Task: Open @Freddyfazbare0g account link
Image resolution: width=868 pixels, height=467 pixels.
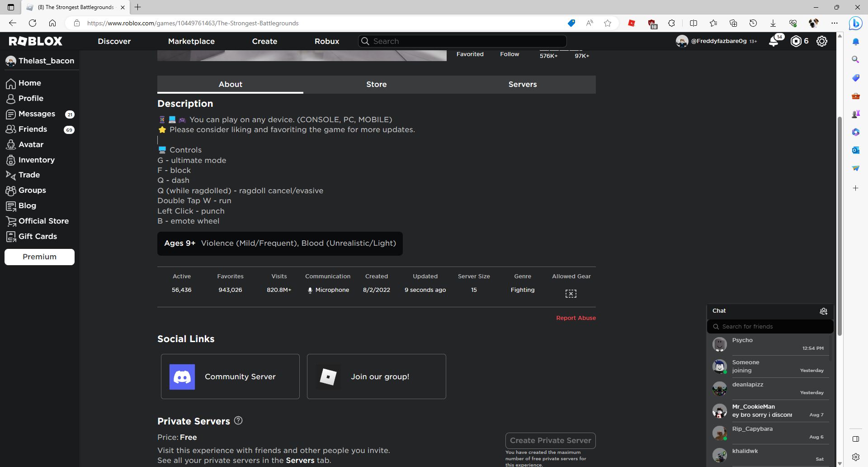Action: (x=717, y=41)
